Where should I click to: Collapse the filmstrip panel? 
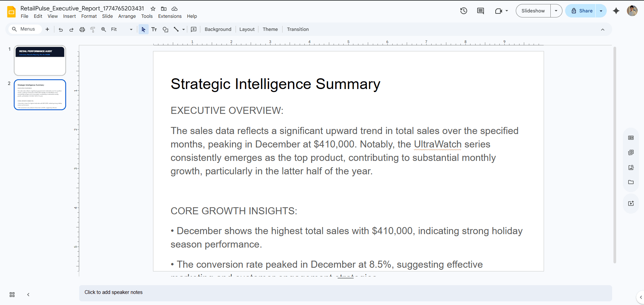click(x=28, y=295)
